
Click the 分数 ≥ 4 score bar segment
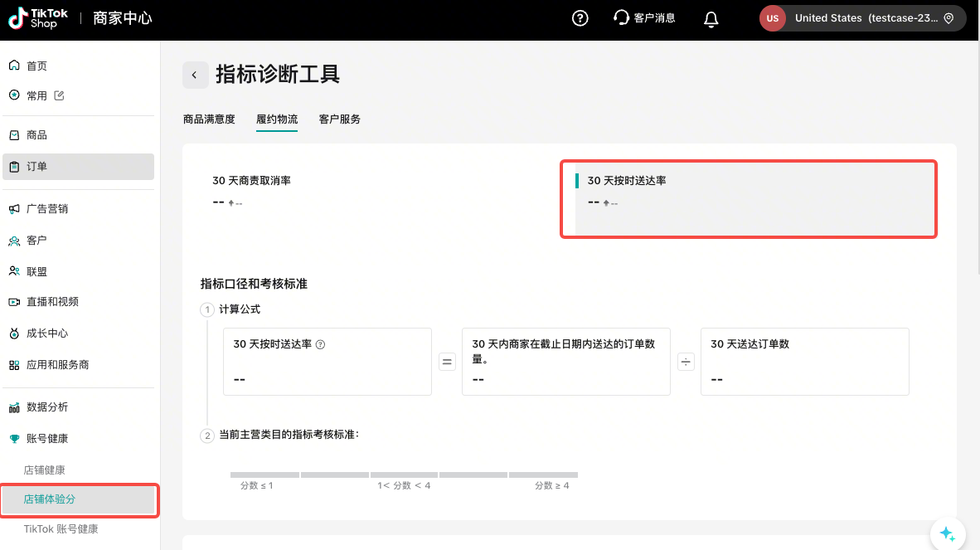coord(543,475)
